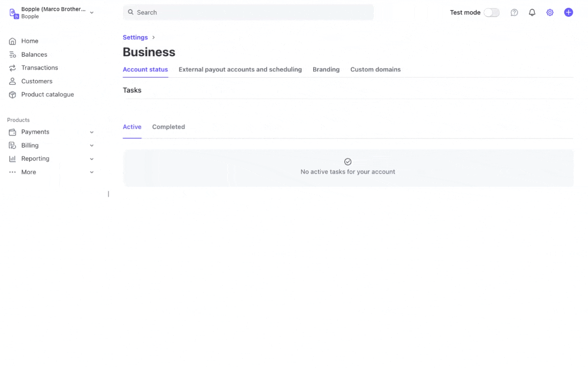
Task: Click the Payments wallet icon
Action: (x=12, y=132)
